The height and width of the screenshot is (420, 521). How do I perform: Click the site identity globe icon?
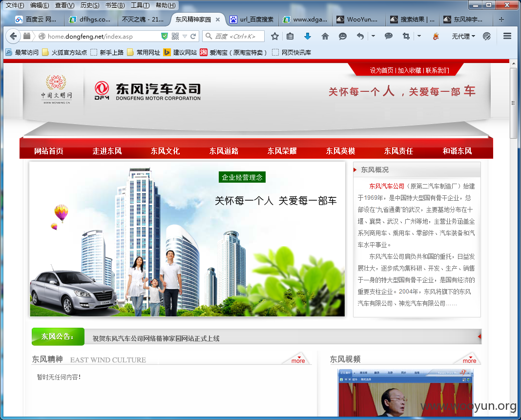pyautogui.click(x=42, y=36)
